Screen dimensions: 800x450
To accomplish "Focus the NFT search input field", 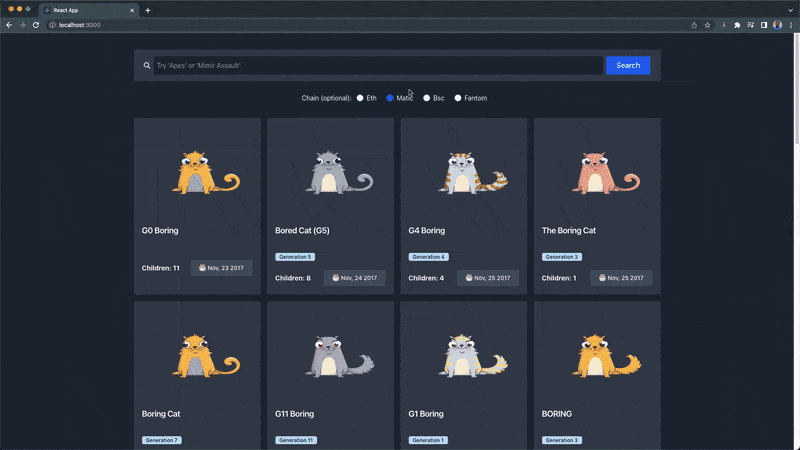I will click(378, 65).
